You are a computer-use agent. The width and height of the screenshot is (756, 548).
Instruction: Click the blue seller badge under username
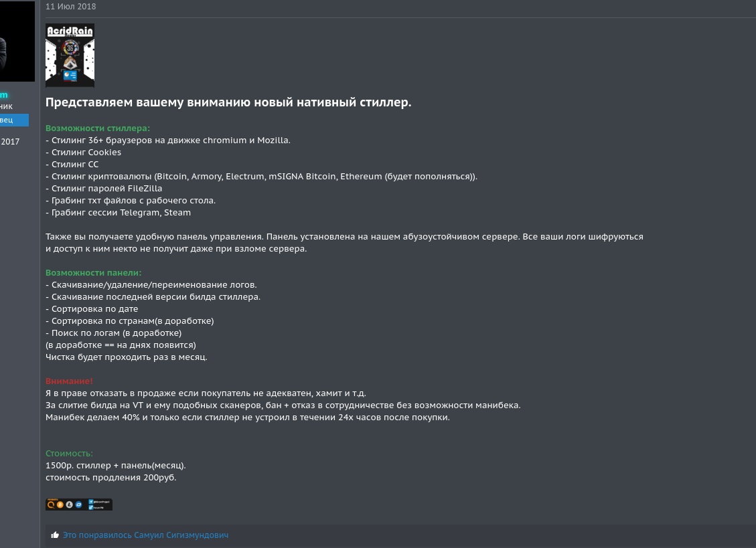pyautogui.click(x=14, y=120)
